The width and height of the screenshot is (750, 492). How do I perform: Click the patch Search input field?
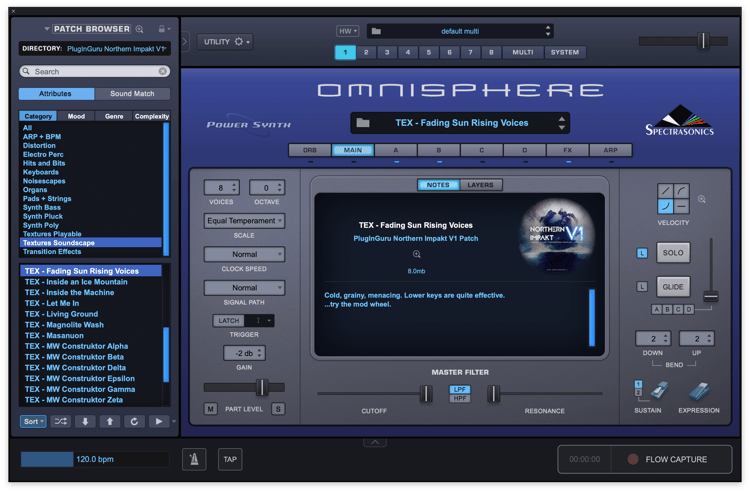(x=95, y=71)
